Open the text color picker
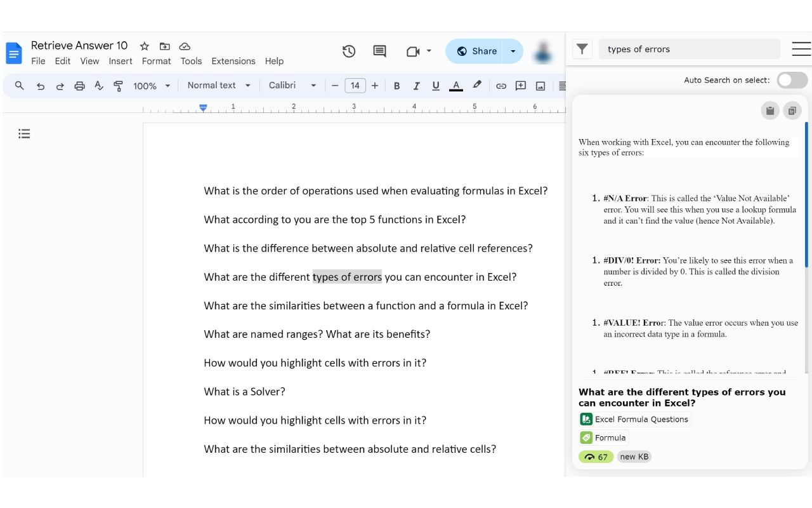 point(455,86)
